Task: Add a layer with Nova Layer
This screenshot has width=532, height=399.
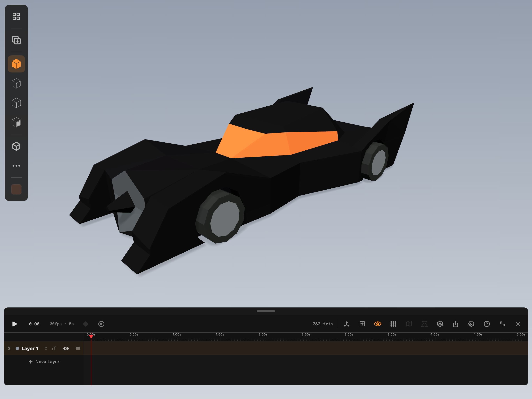Action: [44, 362]
